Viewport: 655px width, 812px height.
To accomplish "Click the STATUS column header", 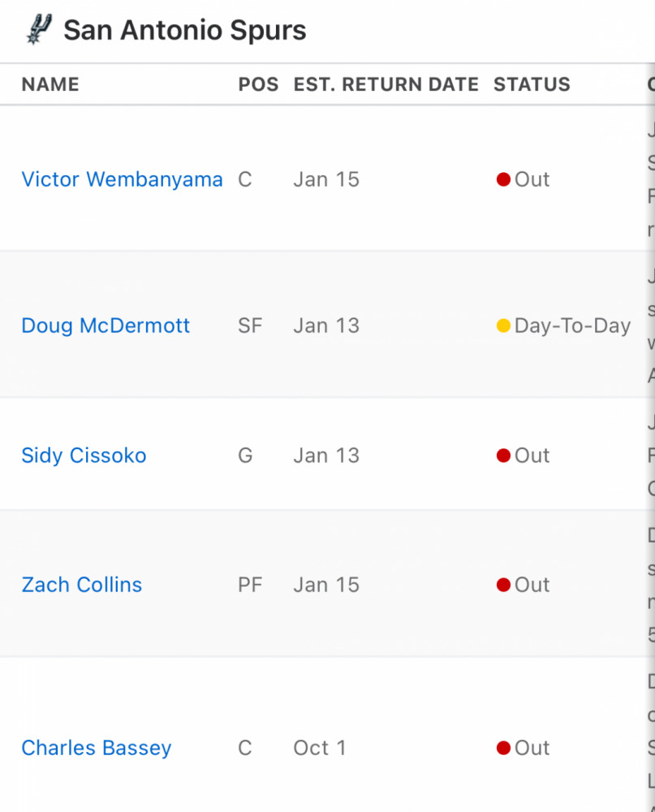I will (532, 84).
